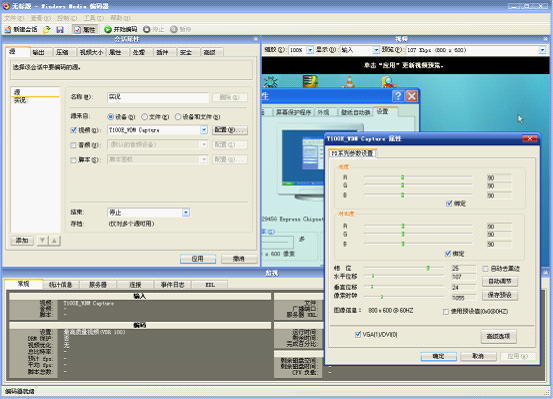The image size is (553, 399).
Task: Open the T100E_VDM Capture video device dropdown
Action: [x=204, y=130]
